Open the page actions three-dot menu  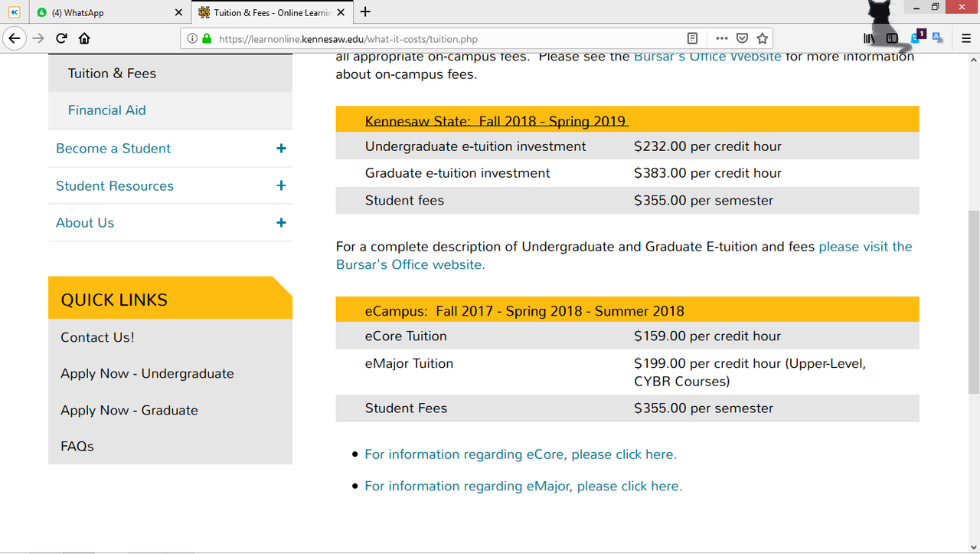[x=722, y=38]
